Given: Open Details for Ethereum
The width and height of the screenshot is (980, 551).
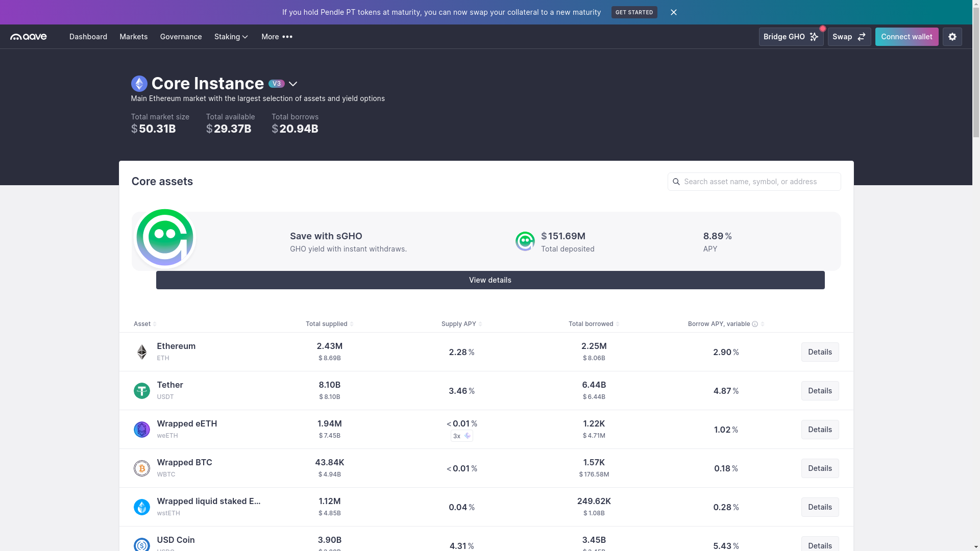Looking at the screenshot, I should pyautogui.click(x=820, y=352).
